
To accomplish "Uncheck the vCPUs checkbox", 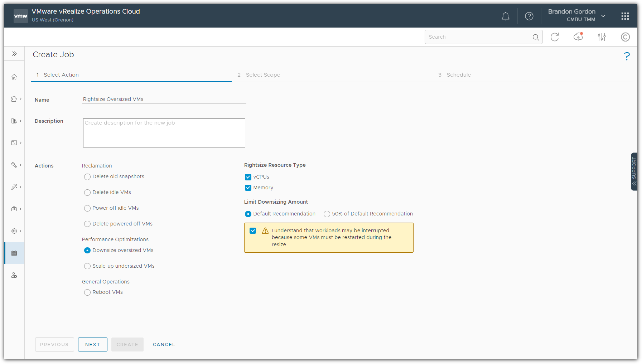I will (x=248, y=177).
